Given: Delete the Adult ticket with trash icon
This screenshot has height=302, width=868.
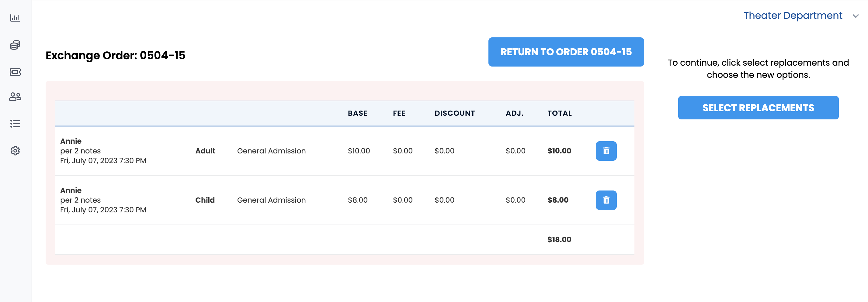Looking at the screenshot, I should point(606,151).
